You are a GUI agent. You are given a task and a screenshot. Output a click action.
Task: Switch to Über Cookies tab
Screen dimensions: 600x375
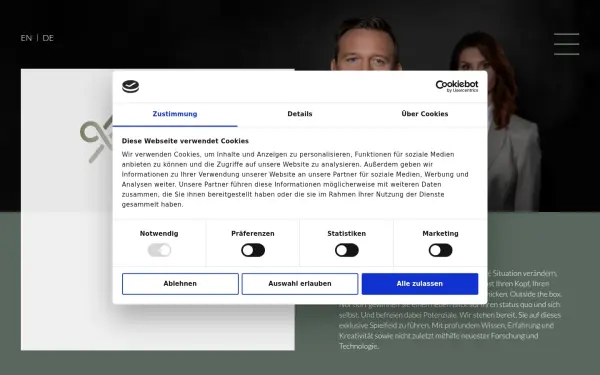tap(425, 114)
